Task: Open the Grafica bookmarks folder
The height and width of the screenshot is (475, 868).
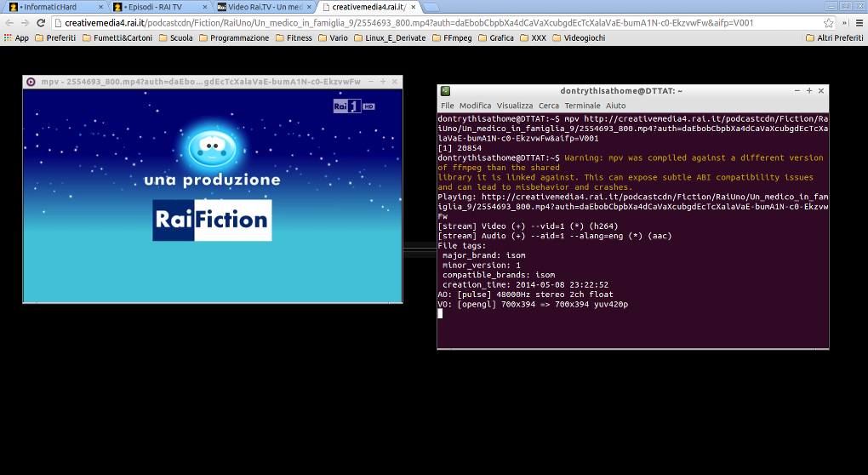Action: (496, 37)
